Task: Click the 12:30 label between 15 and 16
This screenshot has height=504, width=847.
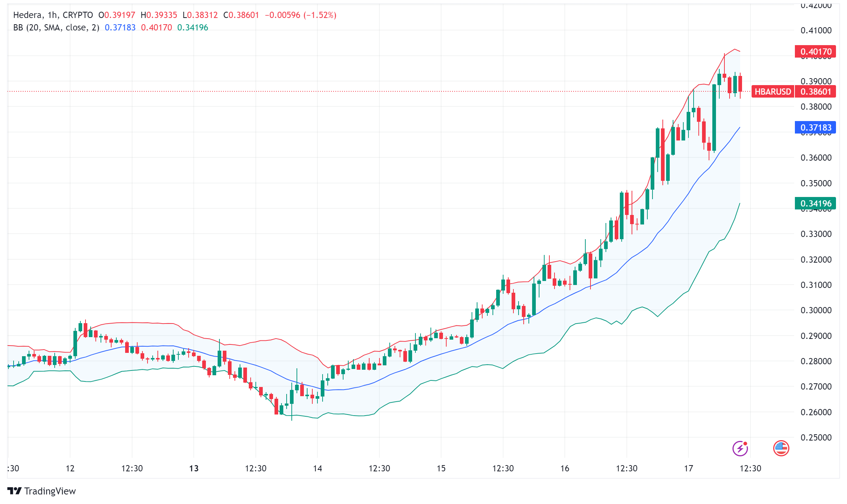Action: pos(503,468)
